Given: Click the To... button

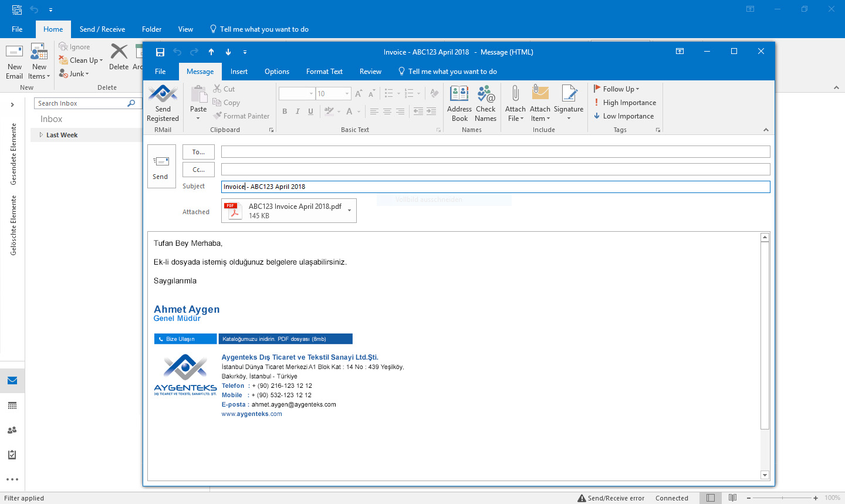Looking at the screenshot, I should pyautogui.click(x=198, y=152).
